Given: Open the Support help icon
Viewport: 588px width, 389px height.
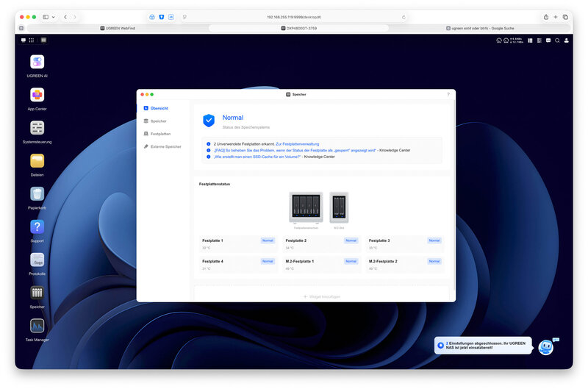Looking at the screenshot, I should pos(37,227).
